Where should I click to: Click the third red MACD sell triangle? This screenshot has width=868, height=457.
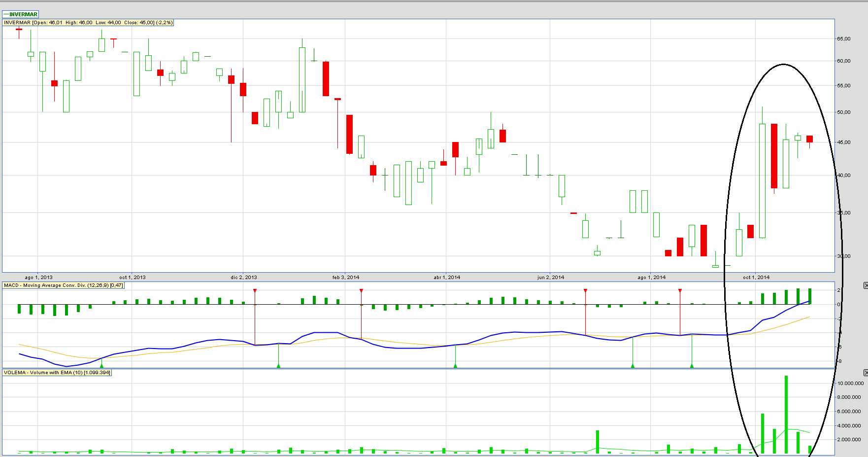(585, 291)
